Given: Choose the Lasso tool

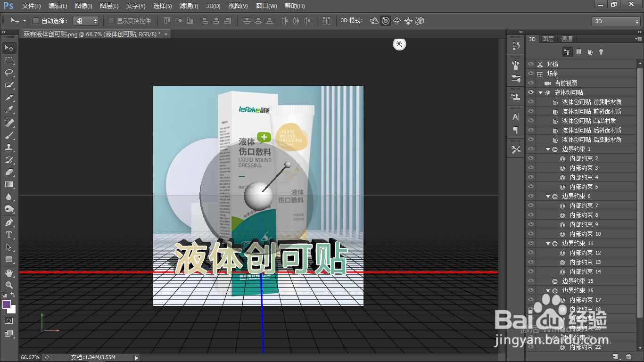Looking at the screenshot, I should [x=8, y=73].
